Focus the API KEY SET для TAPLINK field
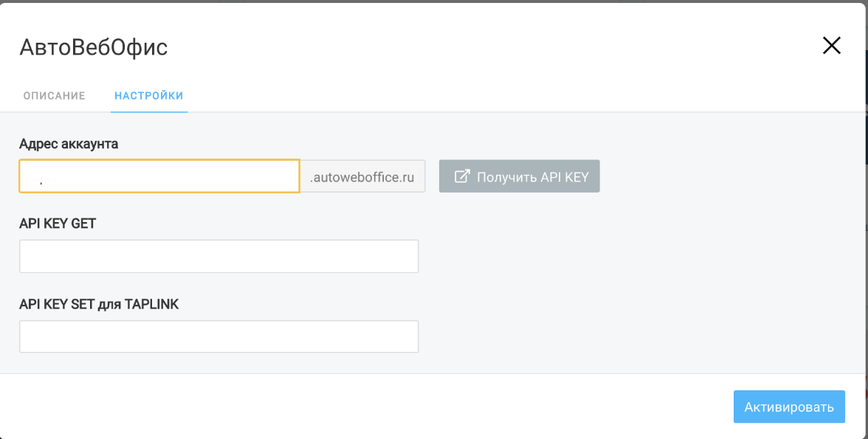Image resolution: width=868 pixels, height=439 pixels. coord(218,336)
